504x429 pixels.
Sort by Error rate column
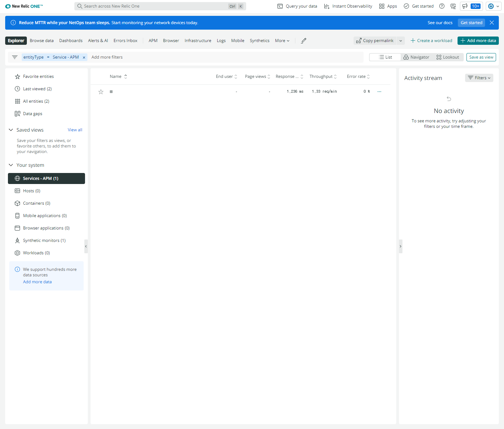click(358, 76)
